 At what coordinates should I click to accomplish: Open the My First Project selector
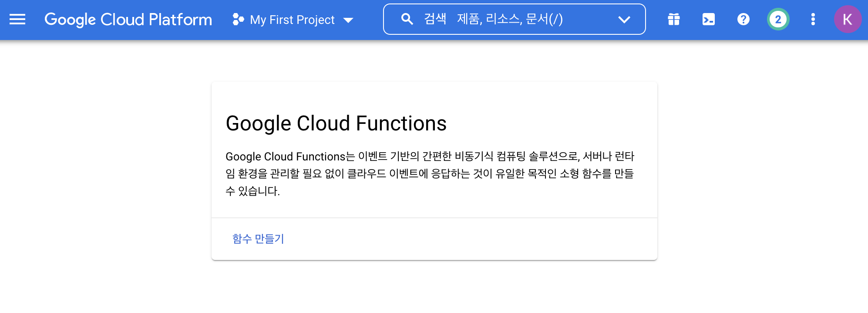point(293,20)
